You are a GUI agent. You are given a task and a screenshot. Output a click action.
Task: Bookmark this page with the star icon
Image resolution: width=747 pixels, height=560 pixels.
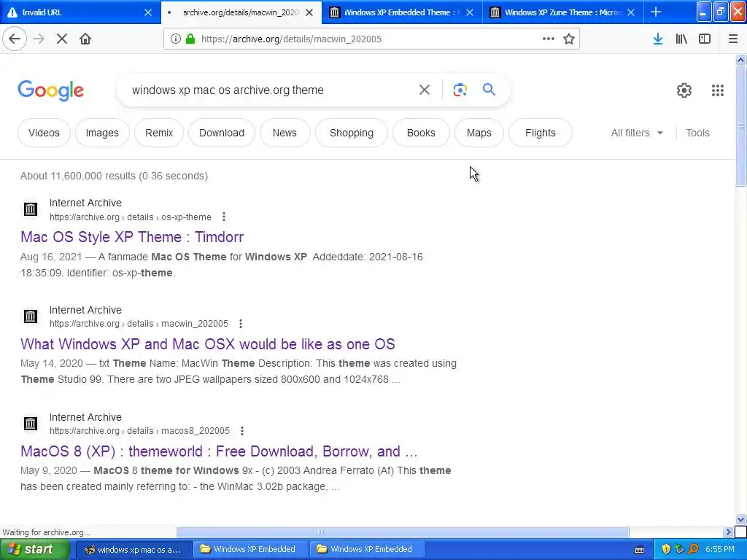point(569,39)
